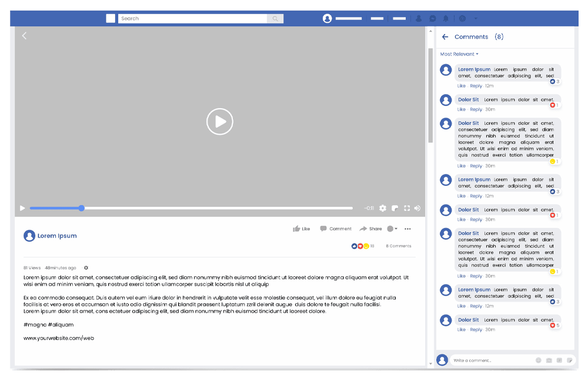Click the '-0:11' remaining time label
This screenshot has height=381, width=588.
pyautogui.click(x=369, y=208)
